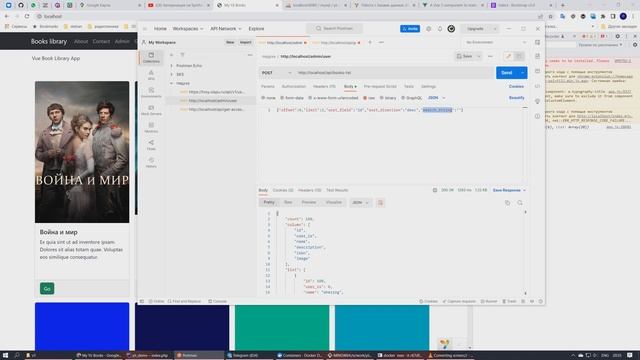Open the JSON body format dropdown
The image size is (640, 360).
pos(436,98)
